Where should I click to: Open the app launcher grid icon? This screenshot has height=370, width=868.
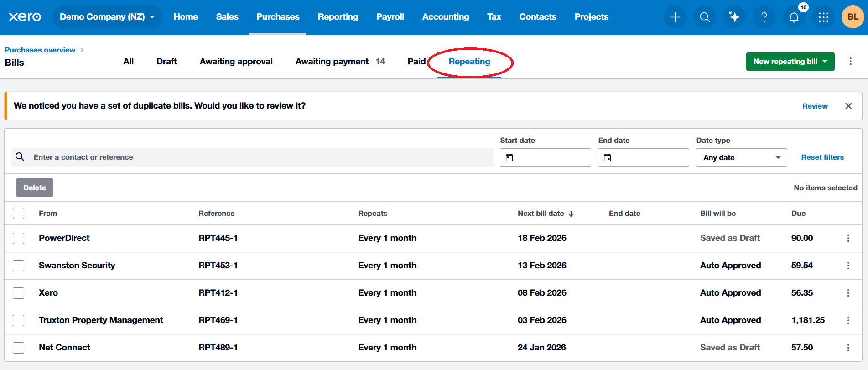point(823,17)
